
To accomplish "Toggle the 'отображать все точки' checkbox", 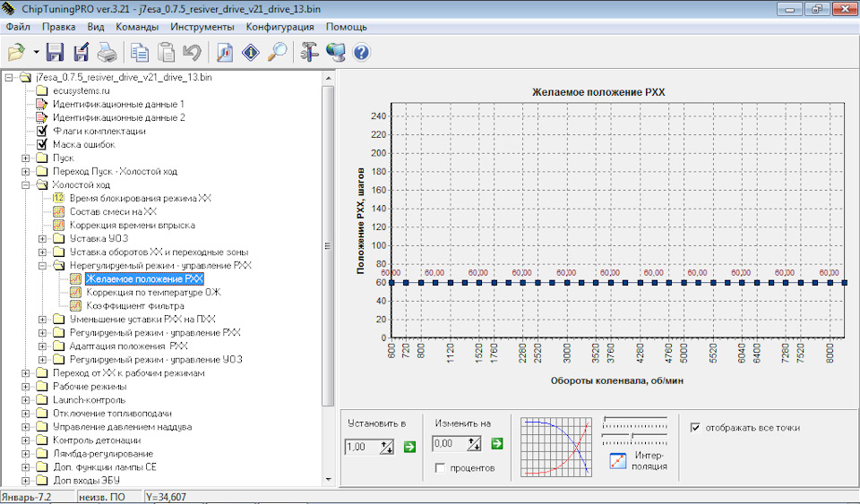I will pos(696,428).
